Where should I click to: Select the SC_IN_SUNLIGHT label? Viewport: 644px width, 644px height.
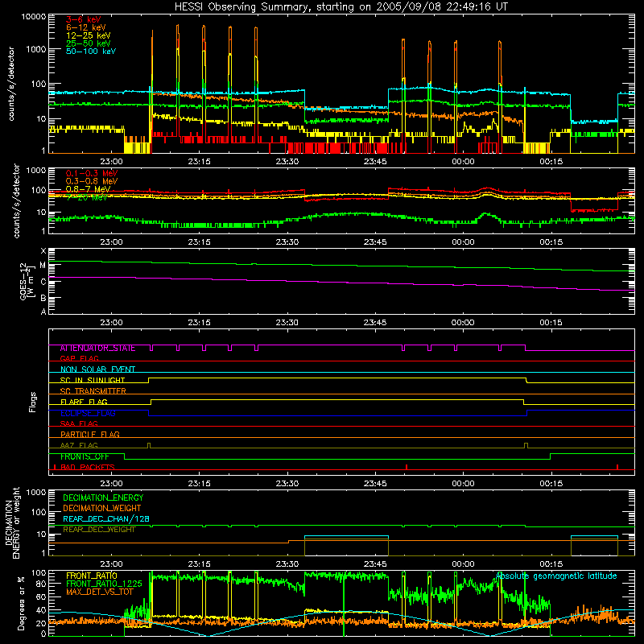coord(93,380)
